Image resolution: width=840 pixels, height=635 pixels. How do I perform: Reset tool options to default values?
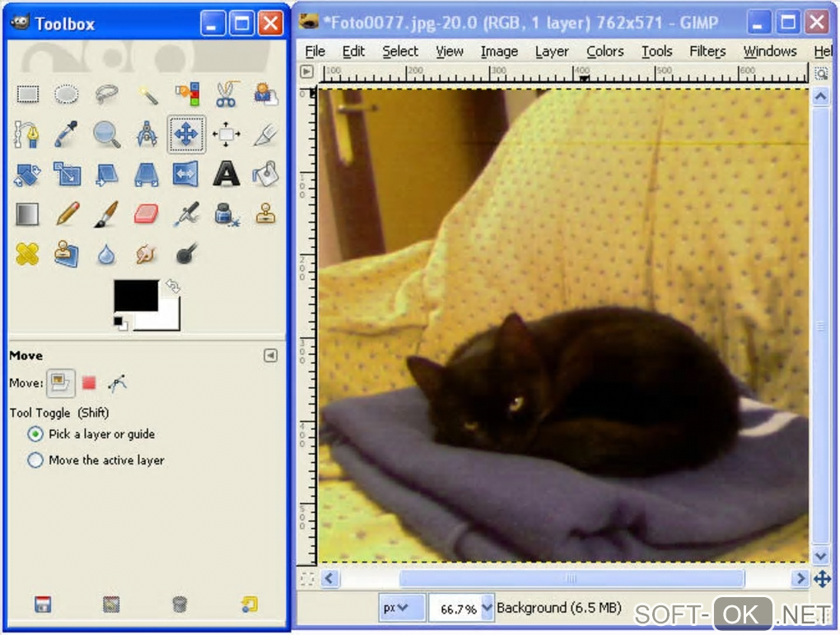point(249,605)
